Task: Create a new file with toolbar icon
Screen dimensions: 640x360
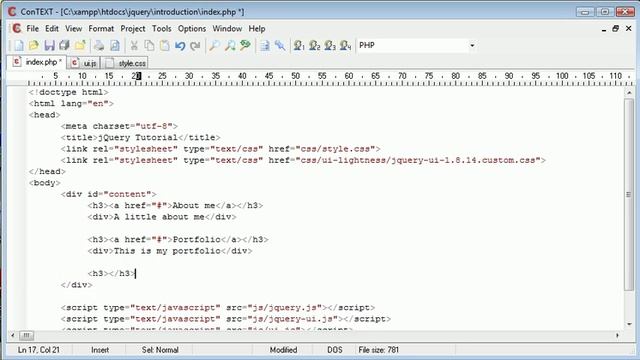Action: [x=18, y=45]
